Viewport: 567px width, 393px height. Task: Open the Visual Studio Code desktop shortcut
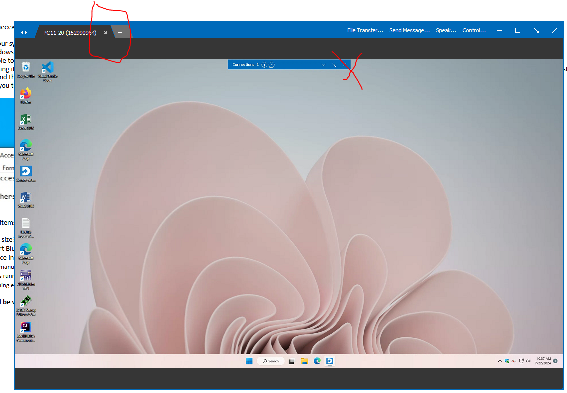[47, 71]
